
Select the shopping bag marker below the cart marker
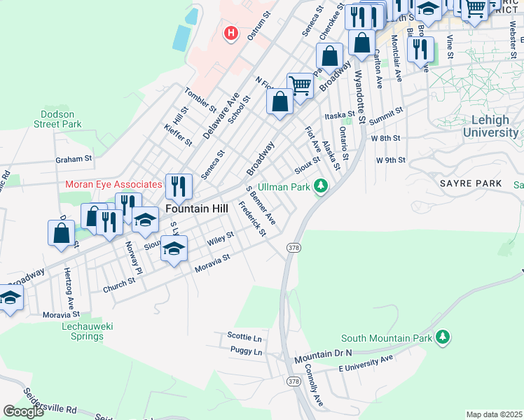coord(280,104)
